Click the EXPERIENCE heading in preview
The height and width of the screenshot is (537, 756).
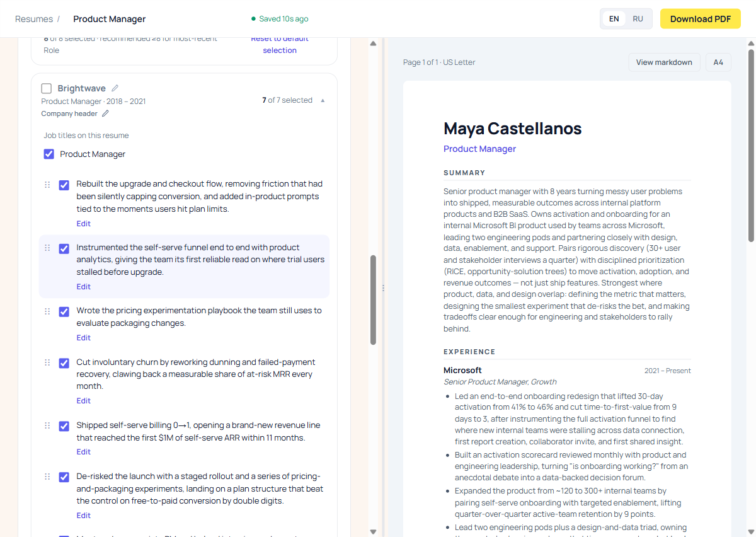[x=469, y=352]
